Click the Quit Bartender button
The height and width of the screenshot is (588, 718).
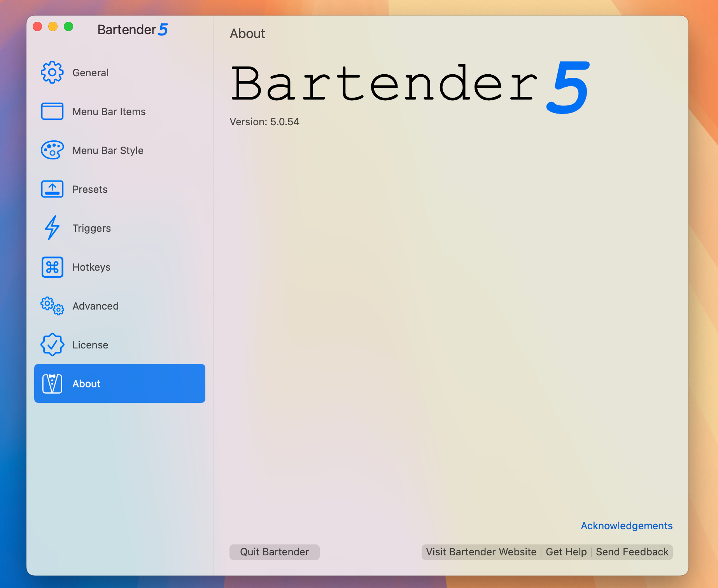(275, 552)
